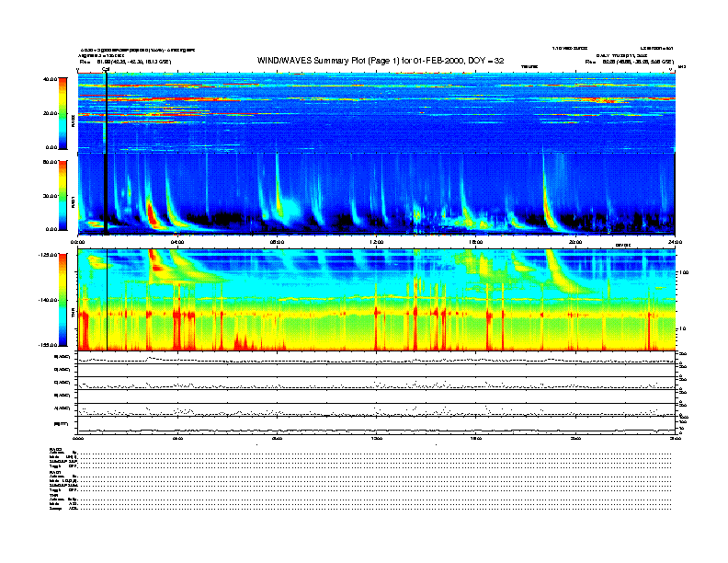
Task: Click the -125.00 label on TNR scale
Action: pos(49,255)
